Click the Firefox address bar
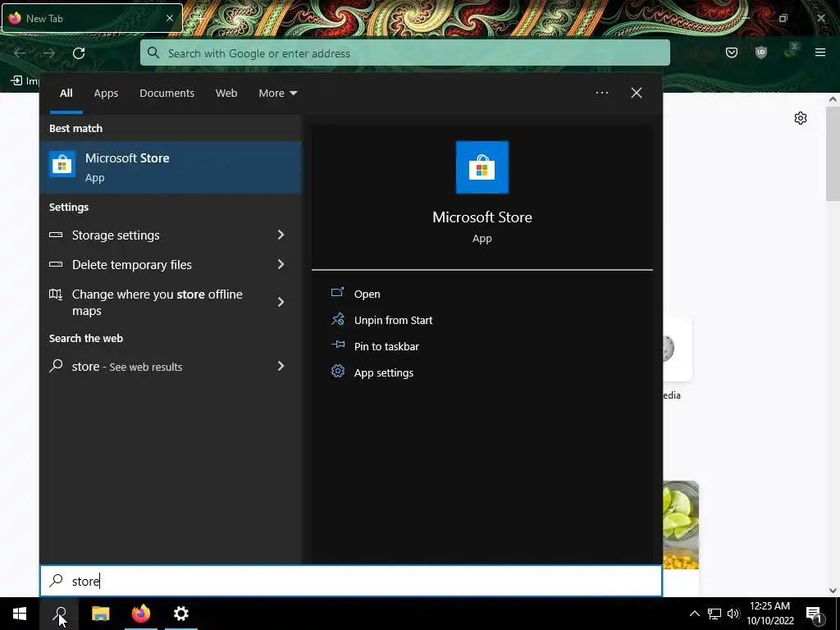 (x=404, y=53)
